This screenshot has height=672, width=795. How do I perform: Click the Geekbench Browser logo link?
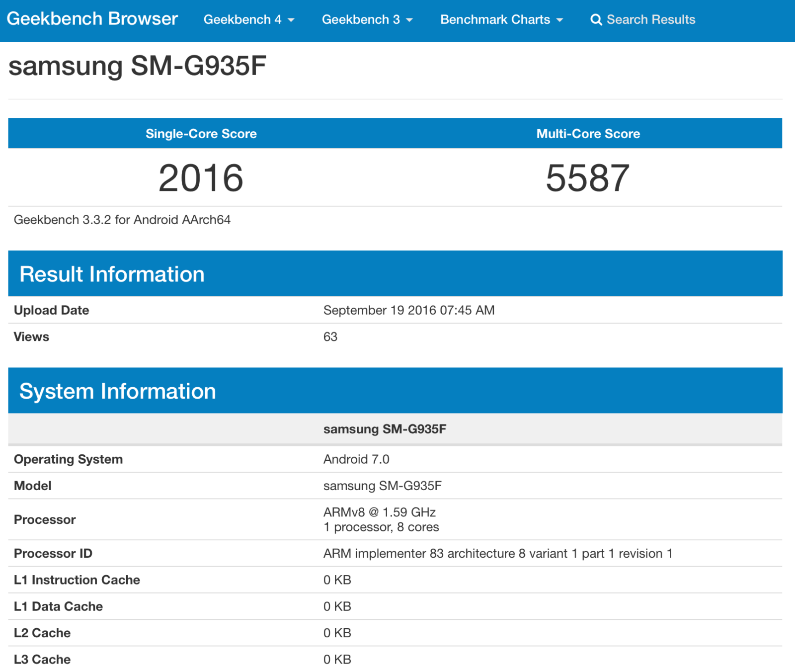pos(92,19)
